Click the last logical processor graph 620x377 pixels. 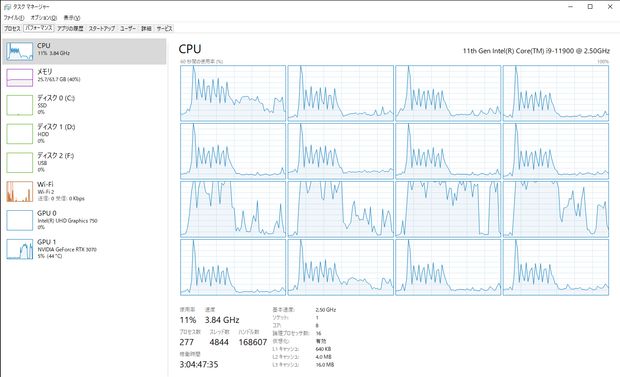click(556, 267)
